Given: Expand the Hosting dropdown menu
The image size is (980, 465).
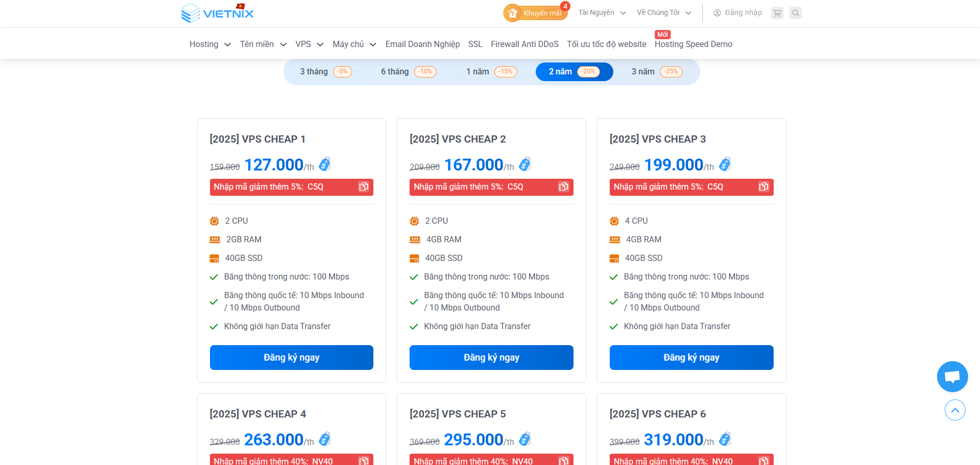Looking at the screenshot, I should tap(210, 44).
